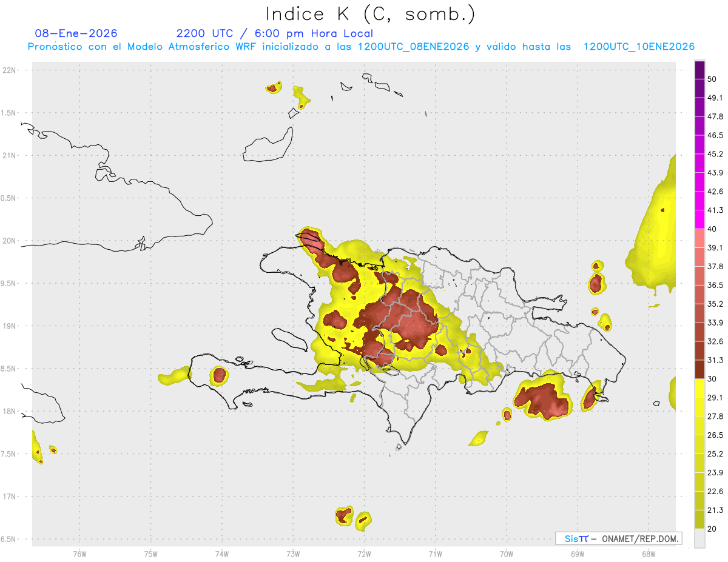This screenshot has height=562, width=728.
Task: Click the date label "08-Ene-2026"
Action: (76, 33)
